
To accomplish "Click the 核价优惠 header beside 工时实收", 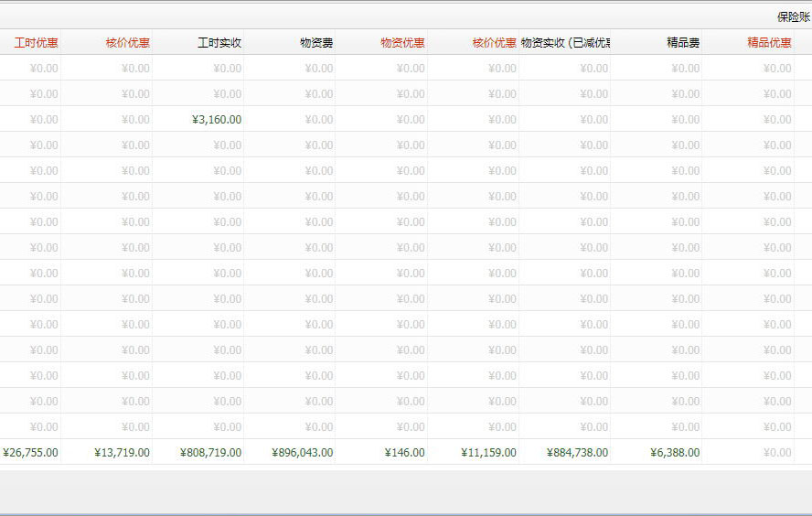I will 127,42.
